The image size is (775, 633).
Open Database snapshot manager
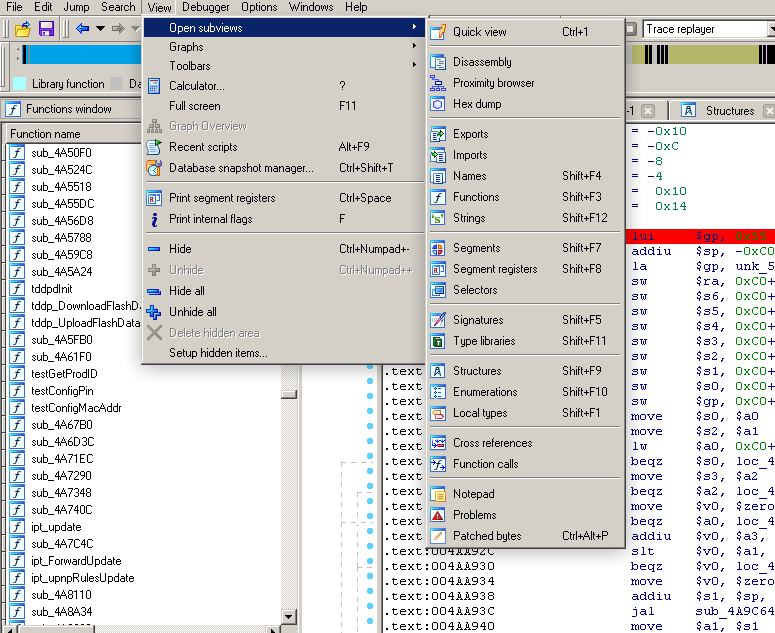pos(284,168)
